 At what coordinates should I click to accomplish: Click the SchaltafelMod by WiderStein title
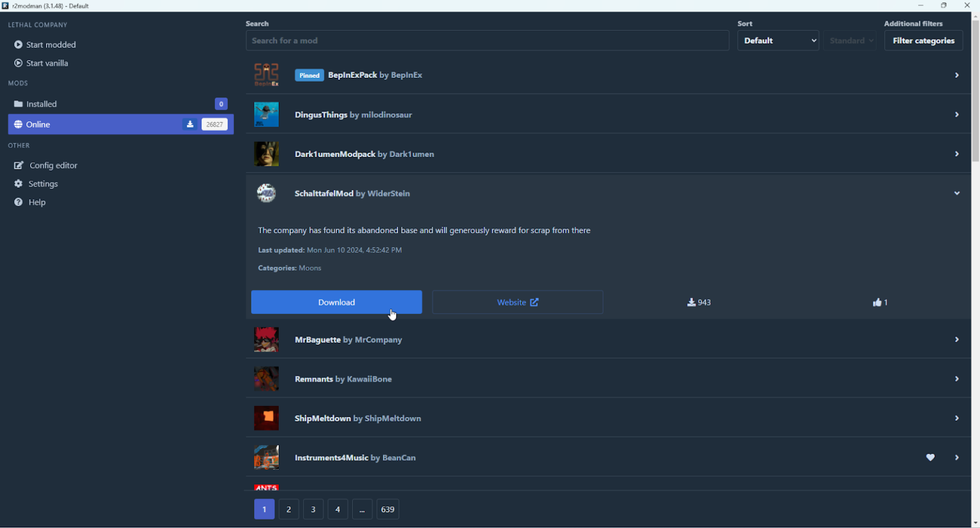tap(352, 193)
